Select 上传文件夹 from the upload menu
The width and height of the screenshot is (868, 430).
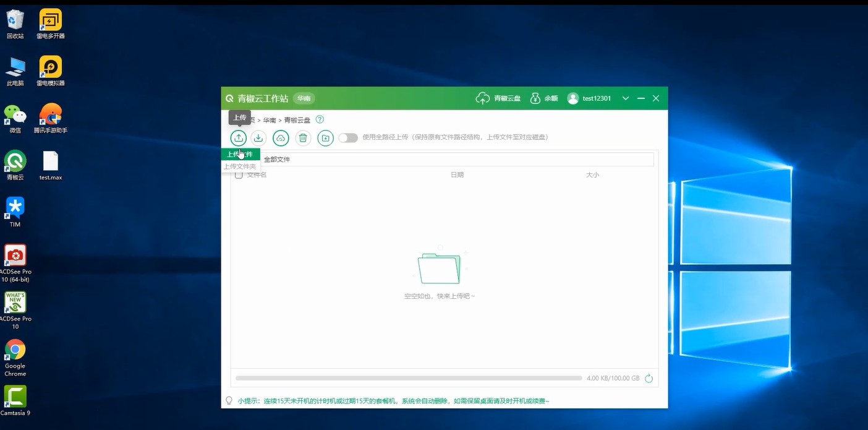(240, 166)
